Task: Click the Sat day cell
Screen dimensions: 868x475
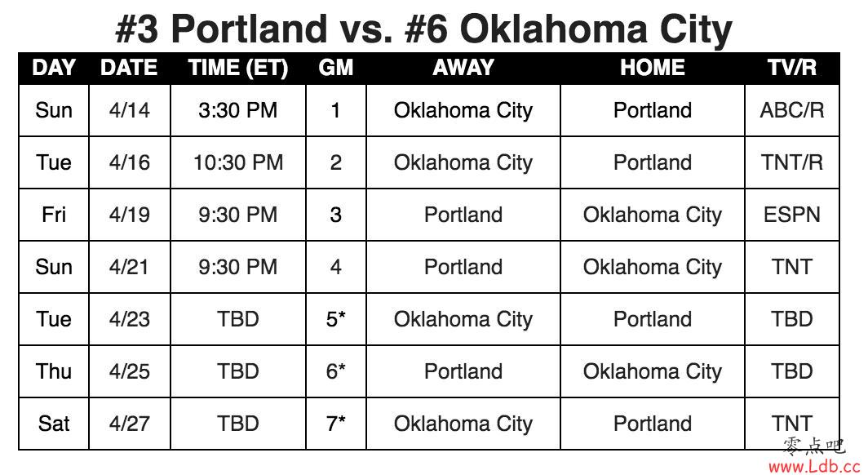Action: [54, 424]
